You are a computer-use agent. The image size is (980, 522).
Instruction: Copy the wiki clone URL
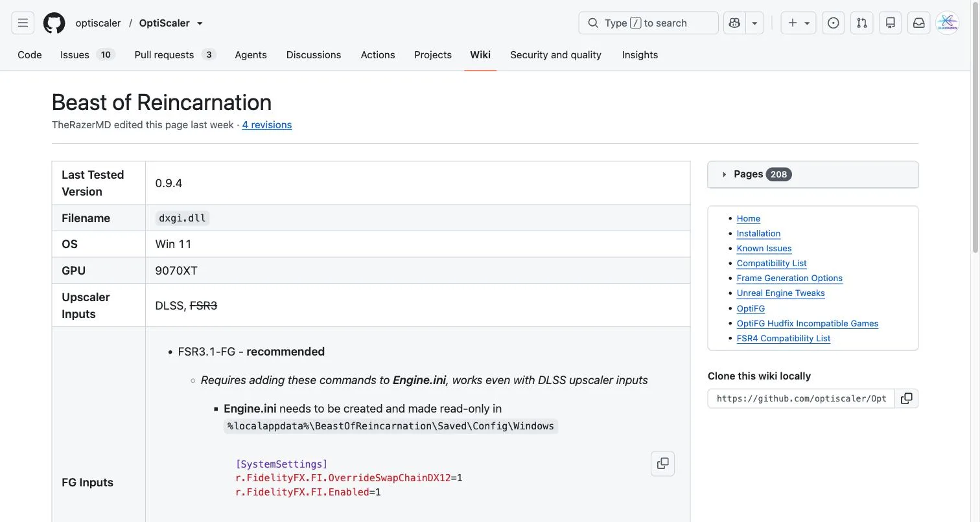coord(907,398)
